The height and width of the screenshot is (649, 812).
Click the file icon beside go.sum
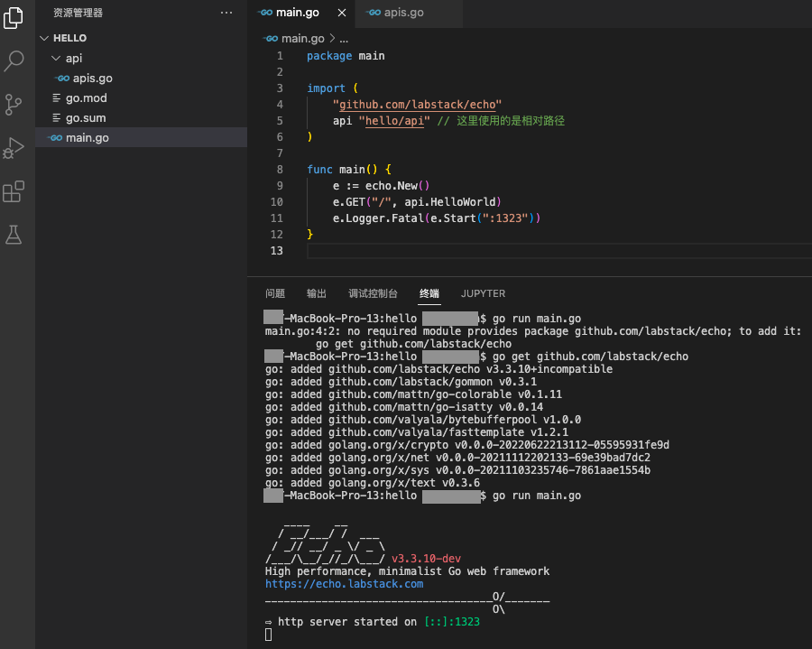coord(57,118)
